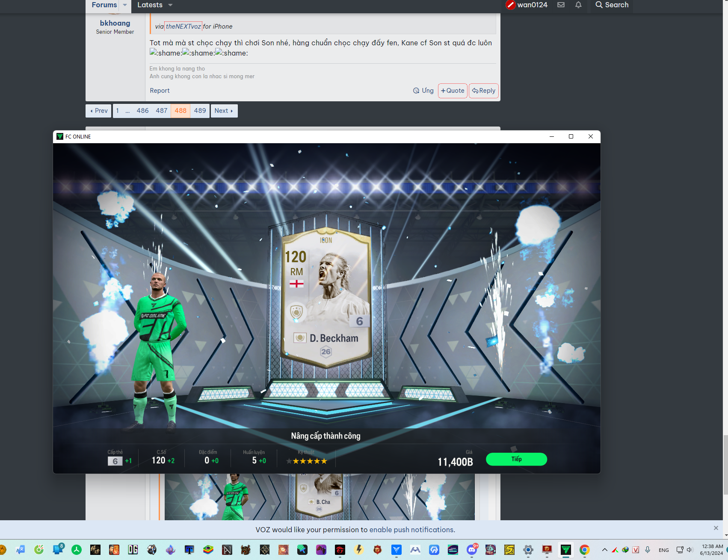728x560 pixels.
Task: Open the volume control in the system tray
Action: click(x=690, y=550)
